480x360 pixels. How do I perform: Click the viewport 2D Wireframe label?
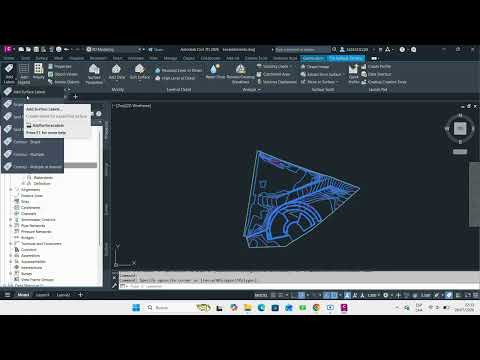(133, 106)
